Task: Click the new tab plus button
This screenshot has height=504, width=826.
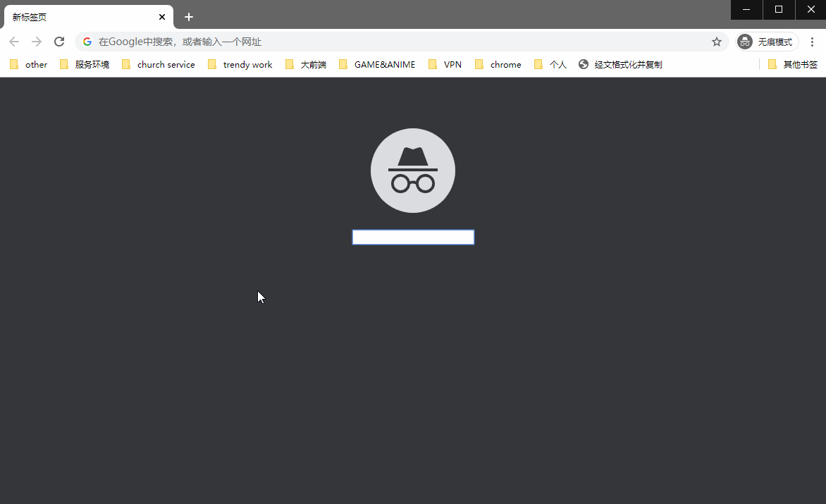Action: point(188,16)
